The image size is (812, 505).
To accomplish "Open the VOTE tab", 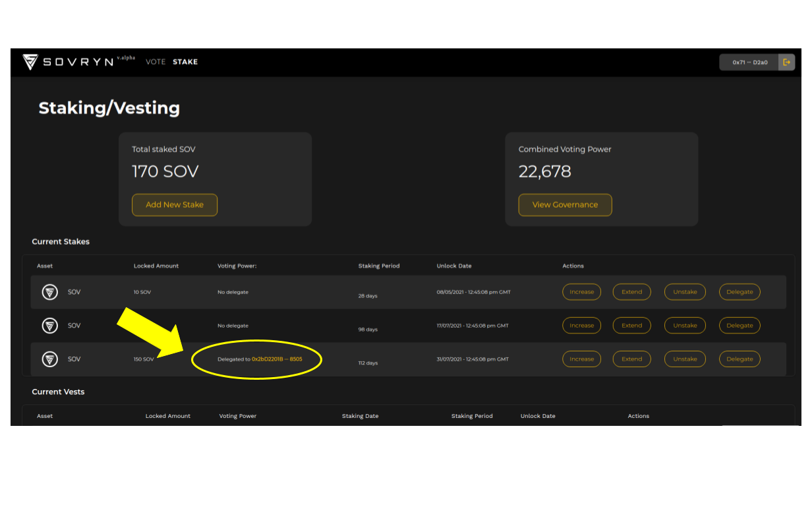I will click(x=156, y=62).
